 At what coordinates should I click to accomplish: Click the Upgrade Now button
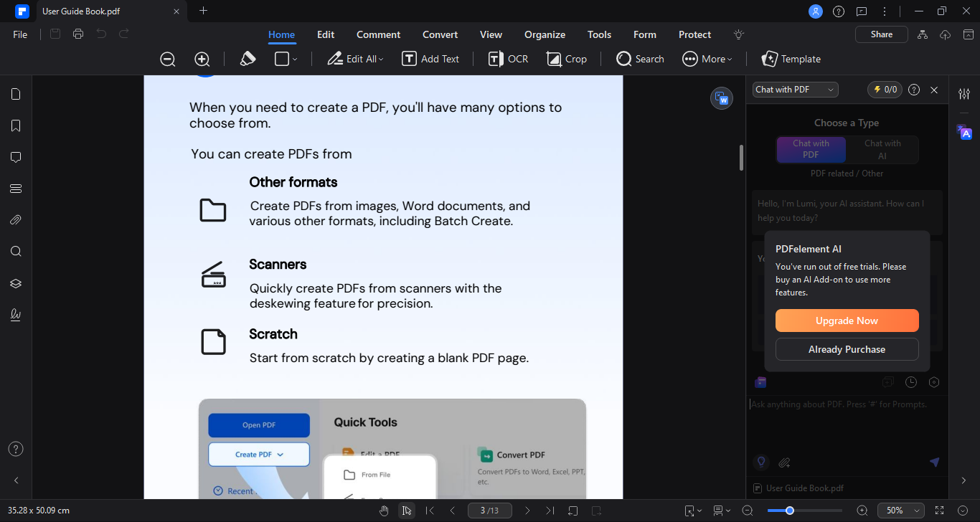point(847,320)
